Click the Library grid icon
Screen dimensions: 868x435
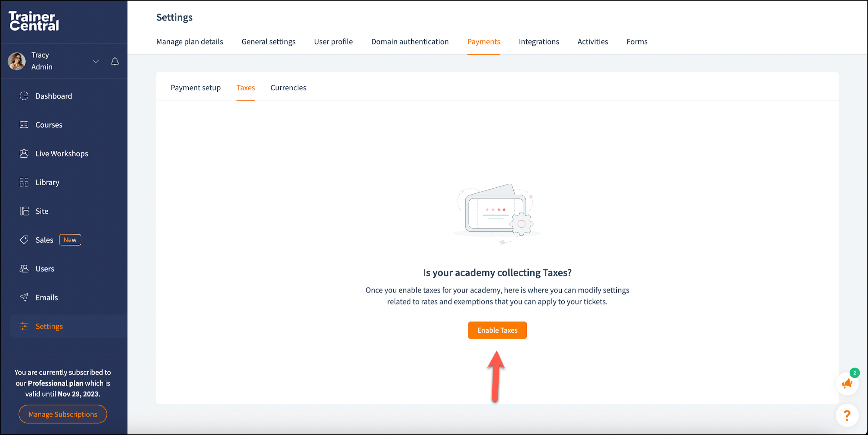tap(24, 182)
